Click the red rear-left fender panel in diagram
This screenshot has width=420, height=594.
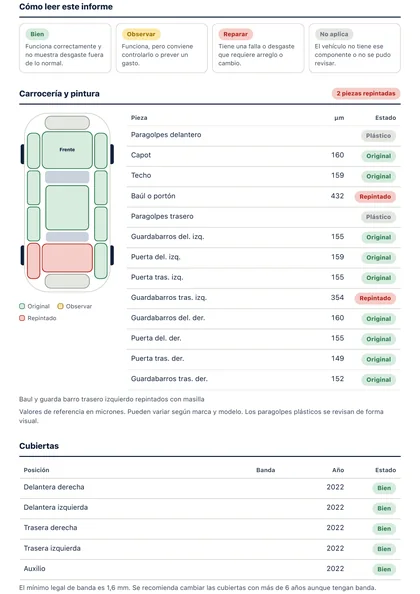(x=33, y=261)
